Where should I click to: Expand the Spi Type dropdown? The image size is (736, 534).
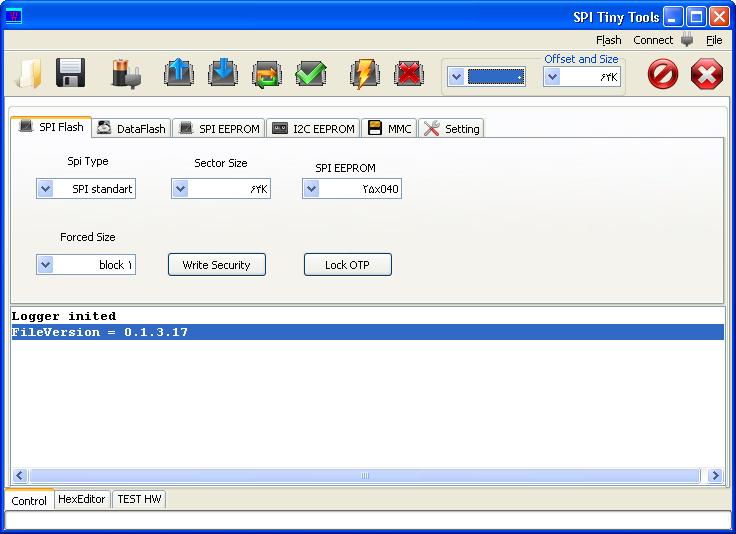pyautogui.click(x=46, y=189)
